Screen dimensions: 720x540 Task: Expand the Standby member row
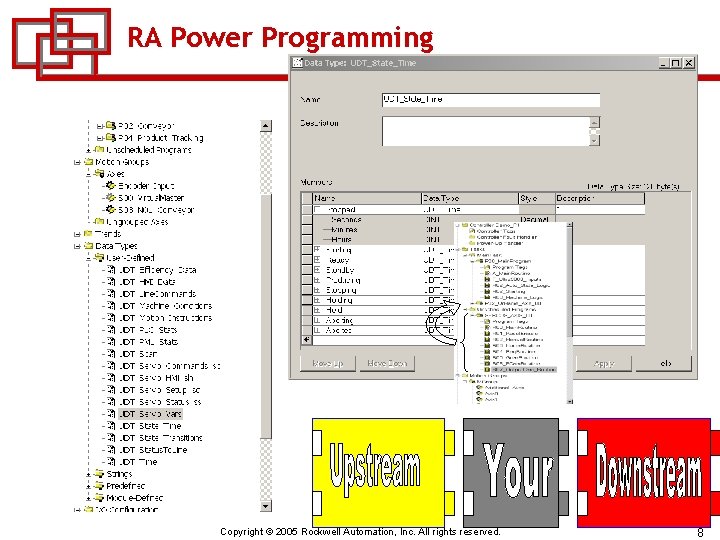click(x=317, y=270)
